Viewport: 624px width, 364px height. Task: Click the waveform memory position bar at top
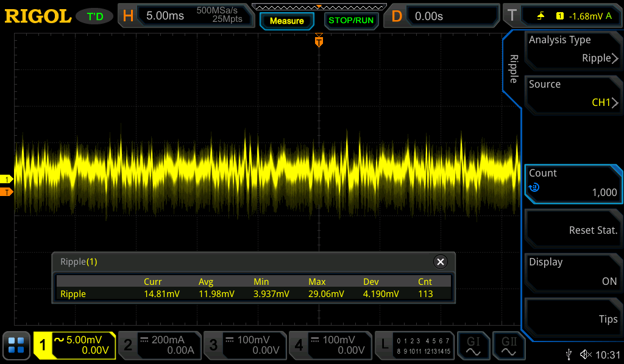pyautogui.click(x=319, y=7)
